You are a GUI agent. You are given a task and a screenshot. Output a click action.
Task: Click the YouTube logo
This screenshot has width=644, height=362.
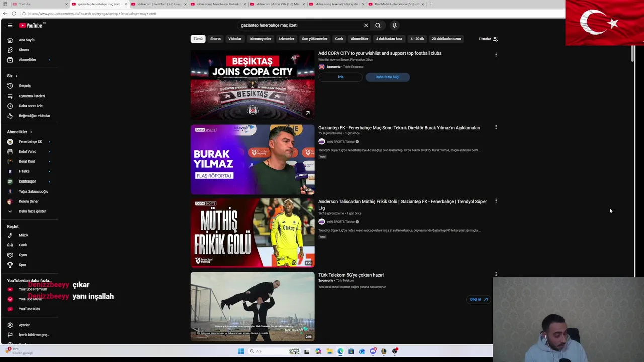(31, 25)
